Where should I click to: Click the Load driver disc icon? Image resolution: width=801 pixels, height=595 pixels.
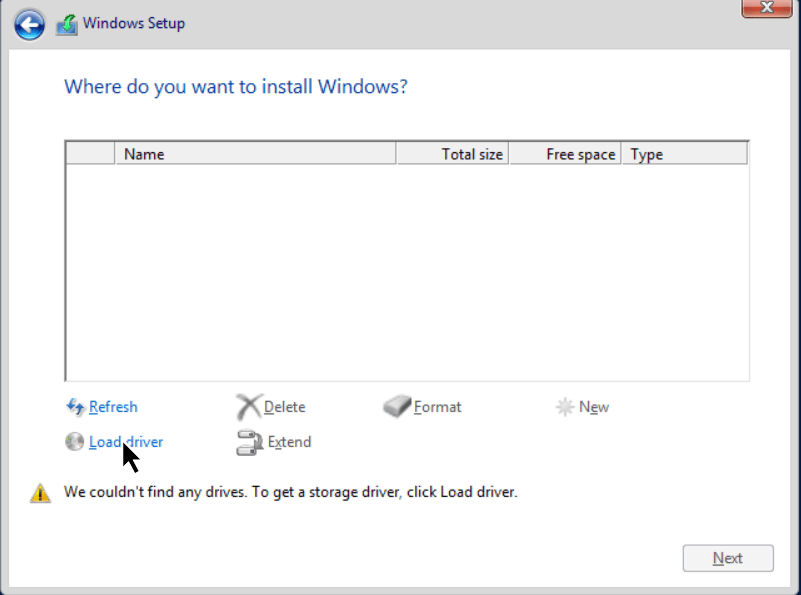[75, 442]
